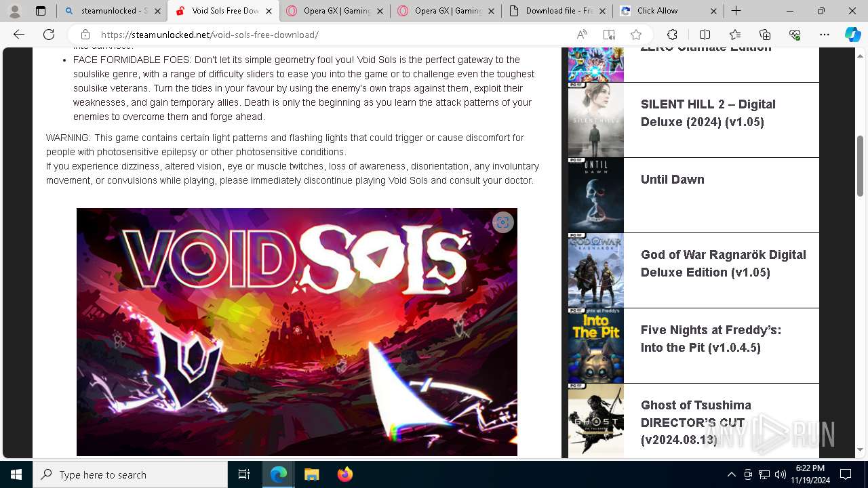Viewport: 868px width, 488px height.
Task: Select the Void Sols Free Download tab
Action: [x=223, y=11]
